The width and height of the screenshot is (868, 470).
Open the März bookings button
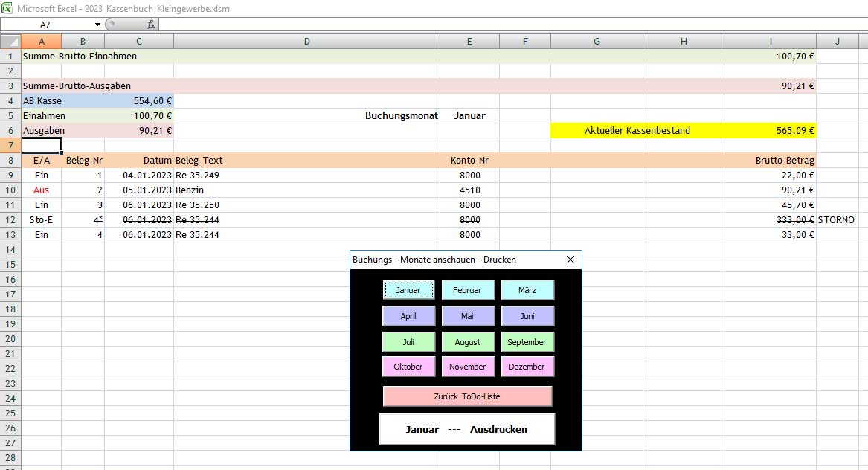(x=527, y=290)
